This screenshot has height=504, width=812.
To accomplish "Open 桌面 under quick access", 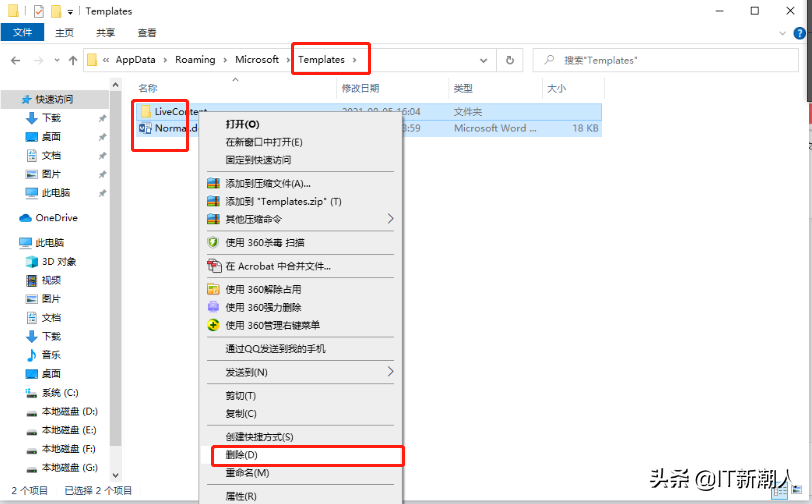I will pyautogui.click(x=51, y=137).
